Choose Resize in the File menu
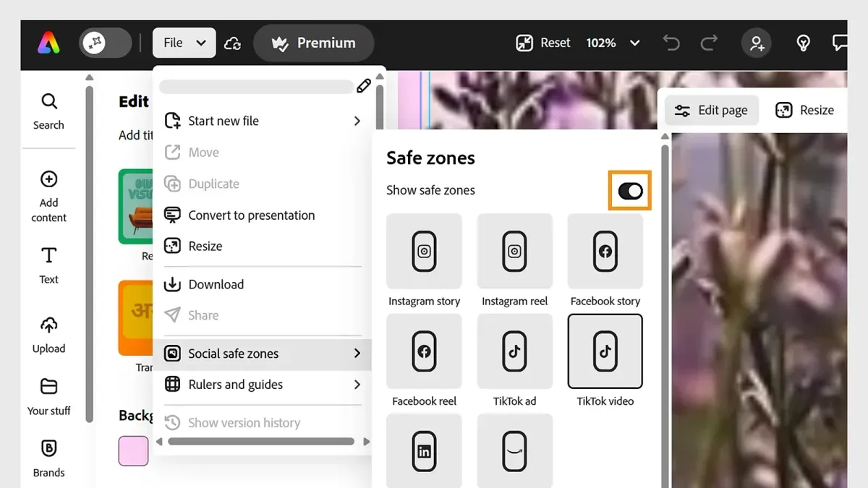The height and width of the screenshot is (488, 868). [x=263, y=247]
